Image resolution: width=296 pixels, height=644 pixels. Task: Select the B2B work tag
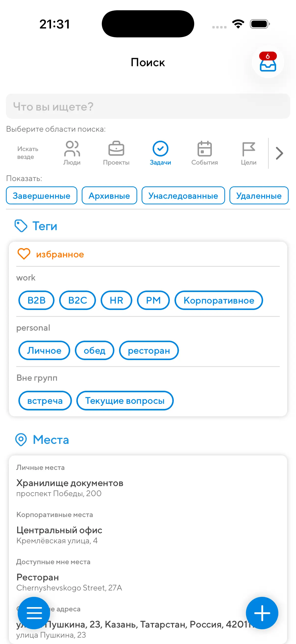point(37,300)
